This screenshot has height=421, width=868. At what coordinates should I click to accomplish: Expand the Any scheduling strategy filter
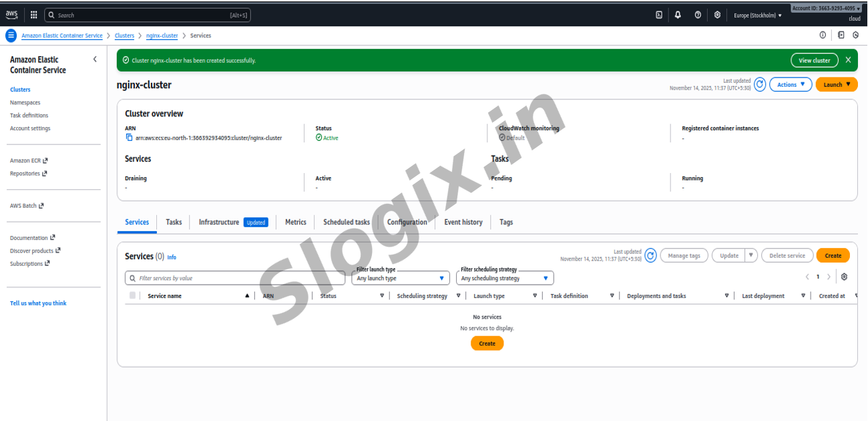point(504,278)
